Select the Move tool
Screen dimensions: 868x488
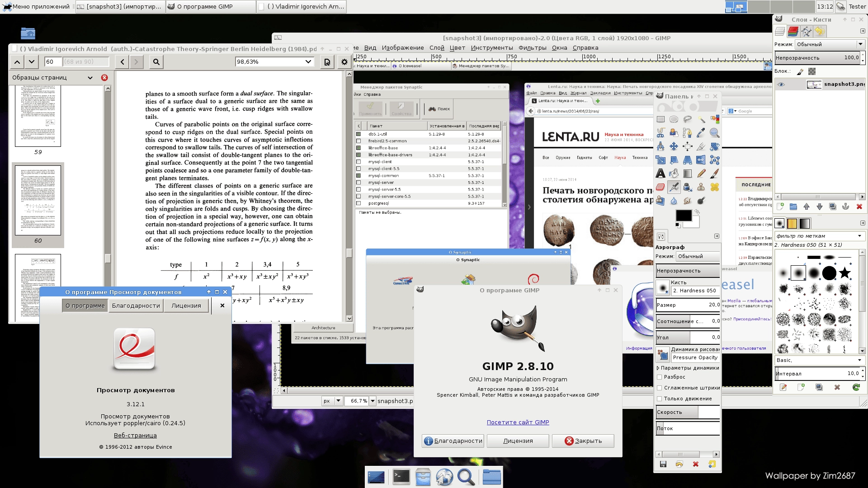pos(674,146)
